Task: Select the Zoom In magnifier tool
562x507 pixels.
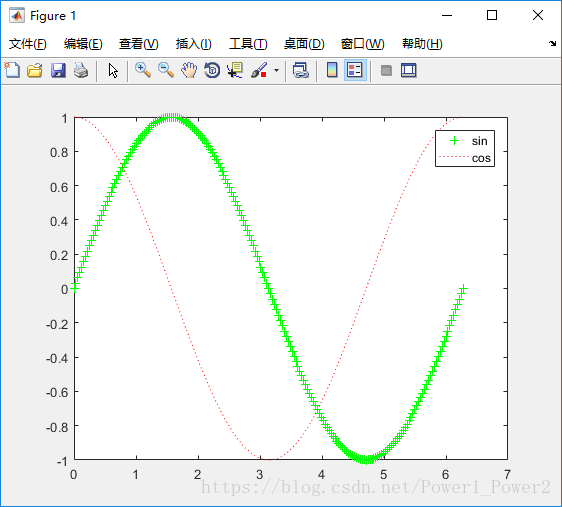Action: click(143, 70)
